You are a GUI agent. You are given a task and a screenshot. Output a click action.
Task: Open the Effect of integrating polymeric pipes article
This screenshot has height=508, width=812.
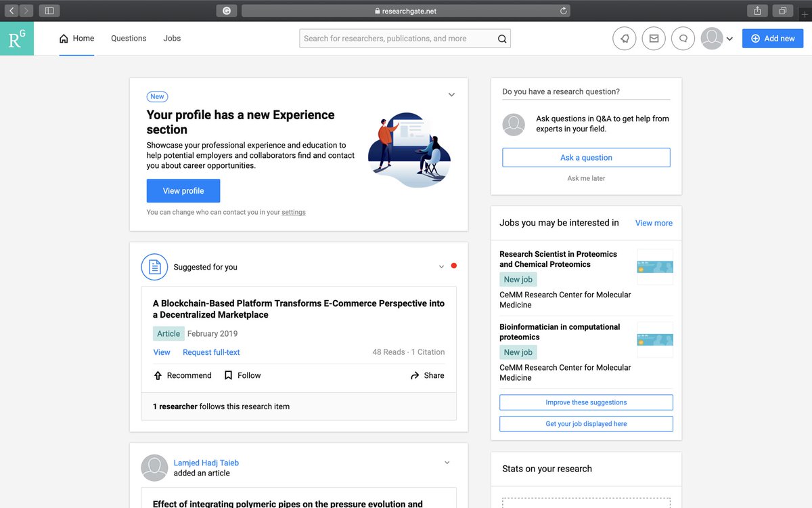tap(288, 504)
